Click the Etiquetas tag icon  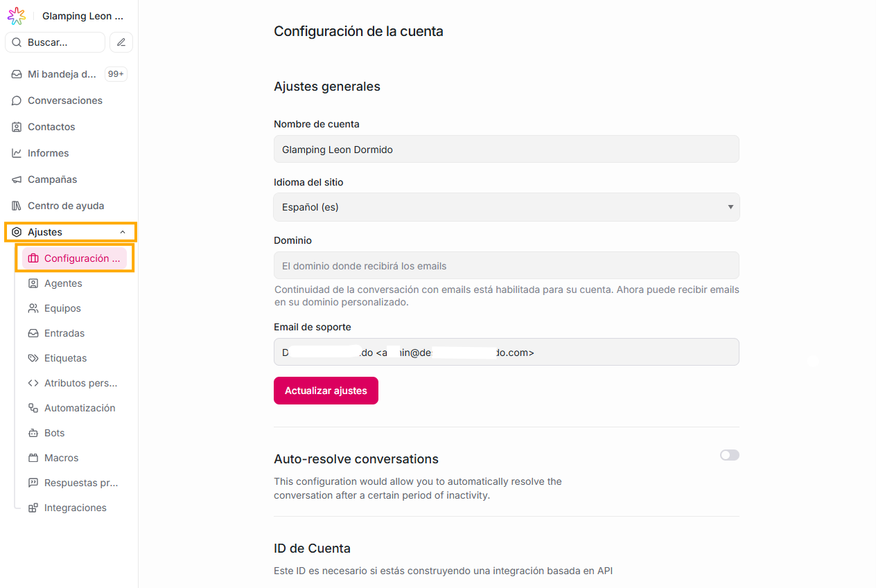(x=33, y=358)
